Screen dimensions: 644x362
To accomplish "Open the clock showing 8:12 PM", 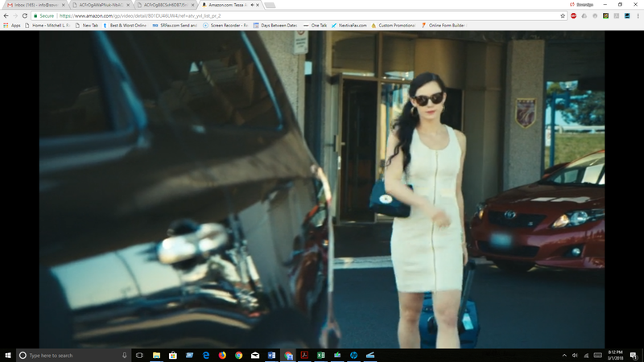I will pos(615,356).
